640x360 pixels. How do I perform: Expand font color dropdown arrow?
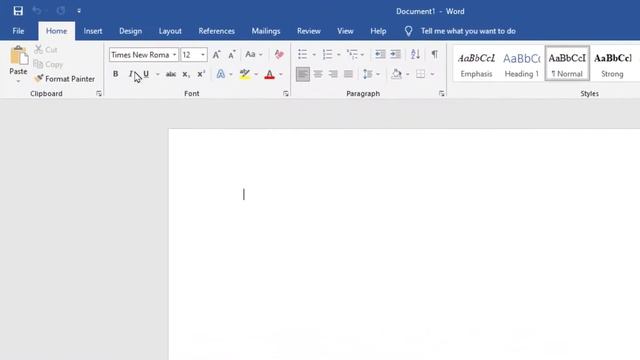click(281, 74)
